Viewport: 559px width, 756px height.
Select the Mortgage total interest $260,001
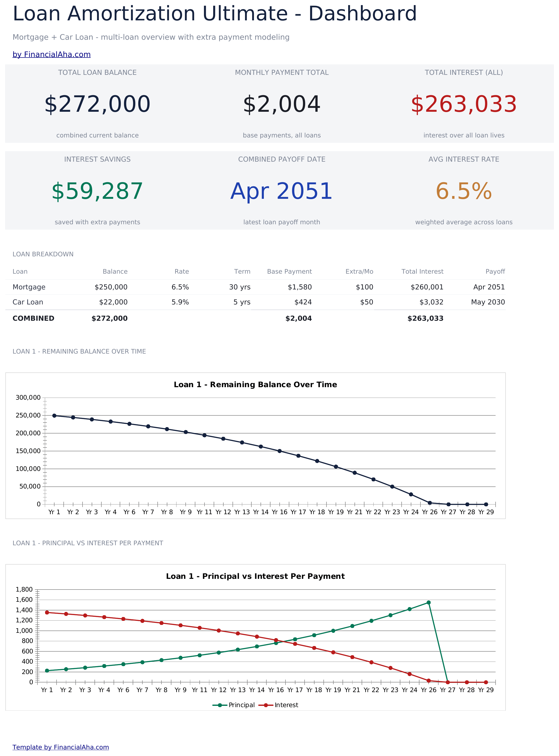pos(427,287)
